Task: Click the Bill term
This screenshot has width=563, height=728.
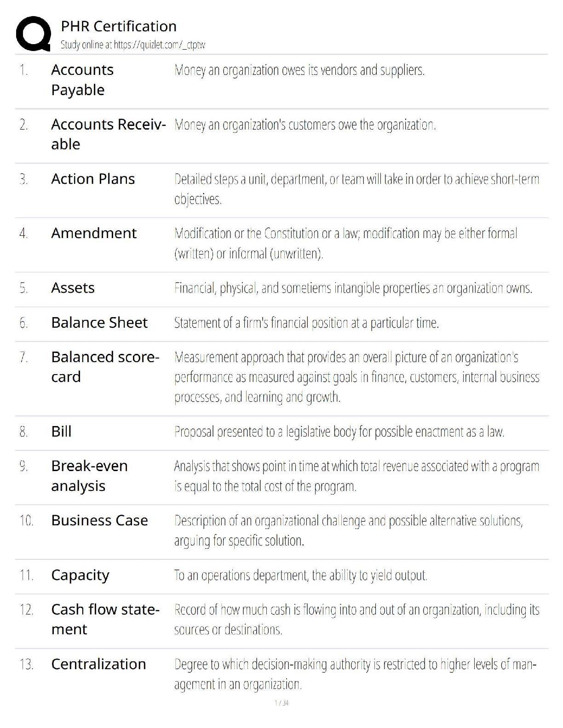Action: (x=61, y=432)
